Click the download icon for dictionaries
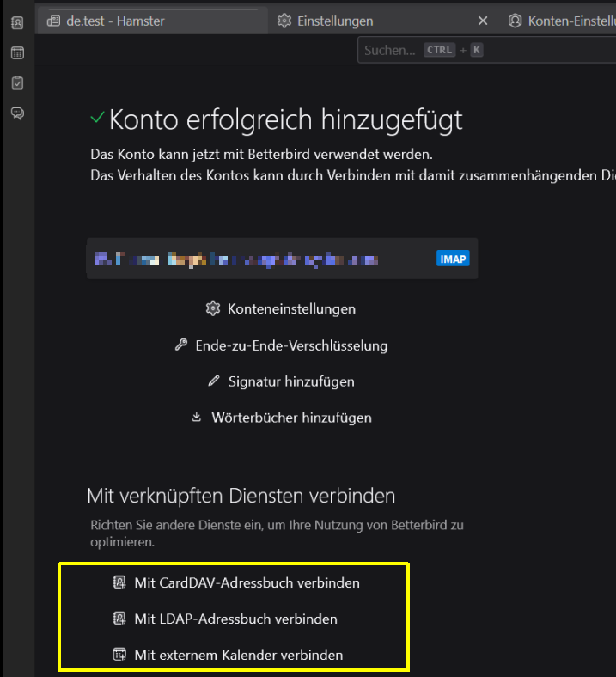 197,417
